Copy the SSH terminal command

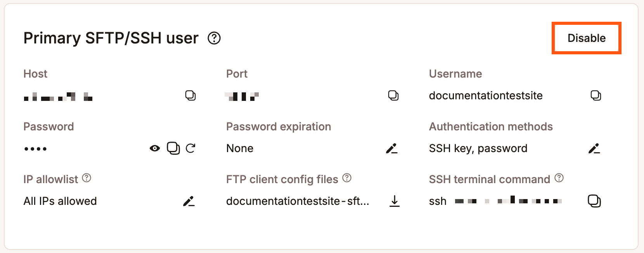[594, 201]
